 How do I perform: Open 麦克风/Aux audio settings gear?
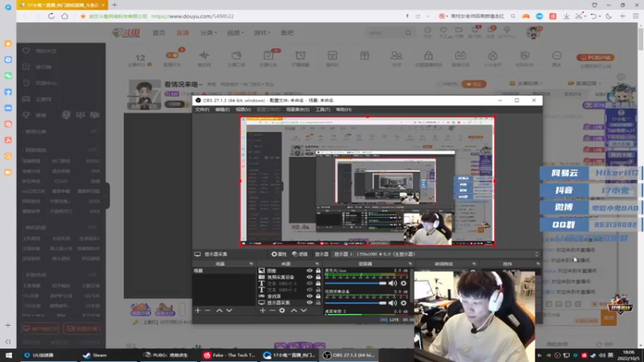(x=404, y=283)
